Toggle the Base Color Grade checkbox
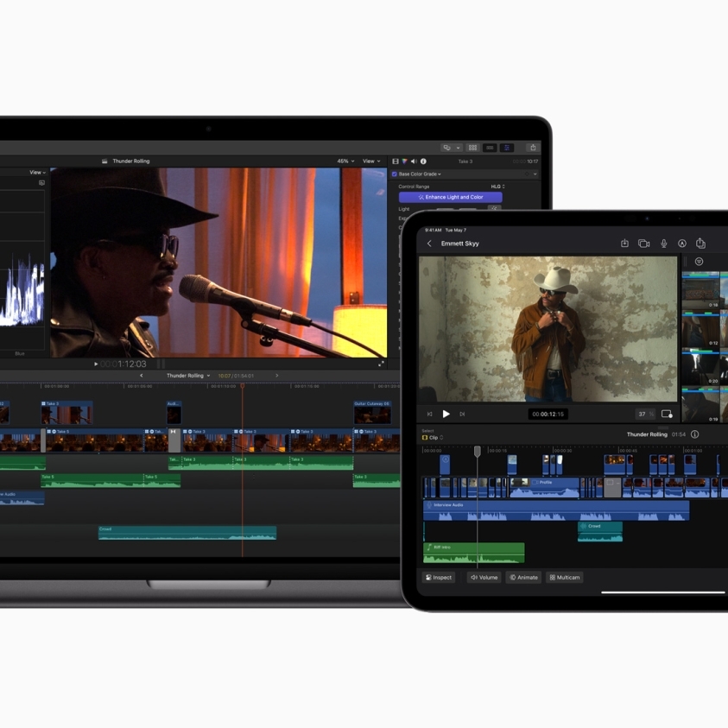 pos(395,174)
